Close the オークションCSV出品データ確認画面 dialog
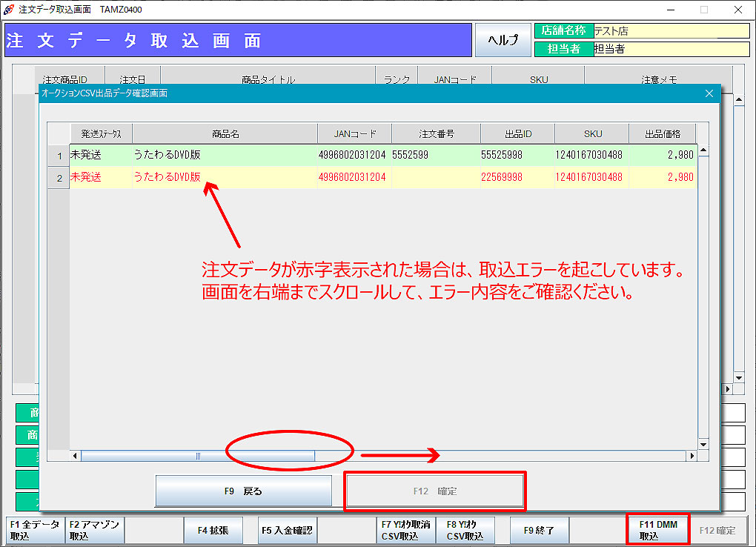756x547 pixels. 709,93
